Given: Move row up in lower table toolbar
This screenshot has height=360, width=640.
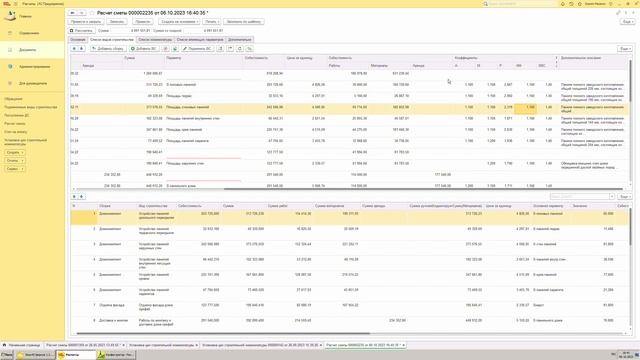Looking at the screenshot, I should (74, 197).
